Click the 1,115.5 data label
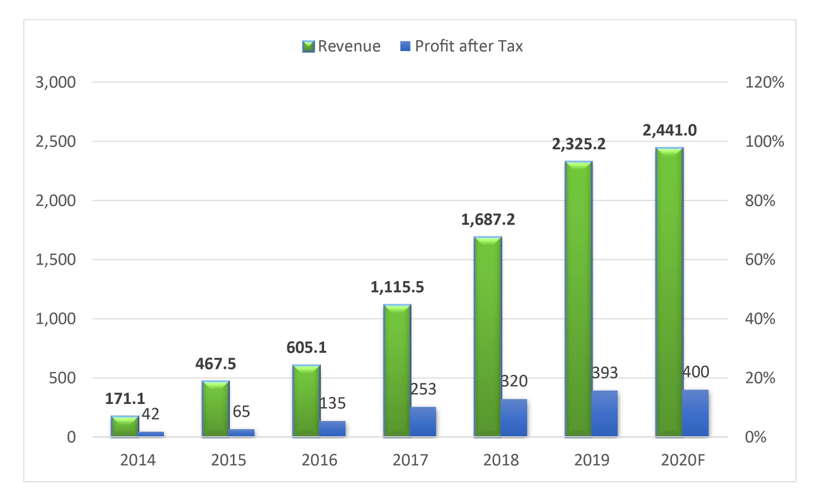This screenshot has height=504, width=817. (x=398, y=288)
